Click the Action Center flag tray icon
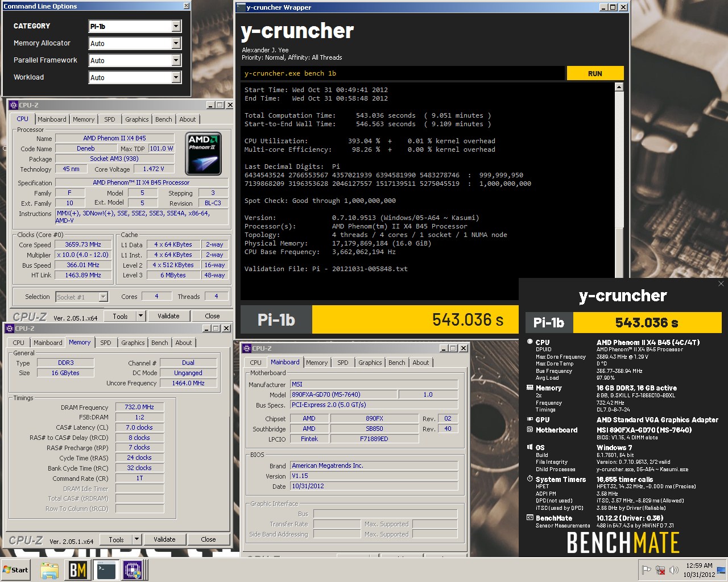The width and height of the screenshot is (728, 582). pos(647,570)
